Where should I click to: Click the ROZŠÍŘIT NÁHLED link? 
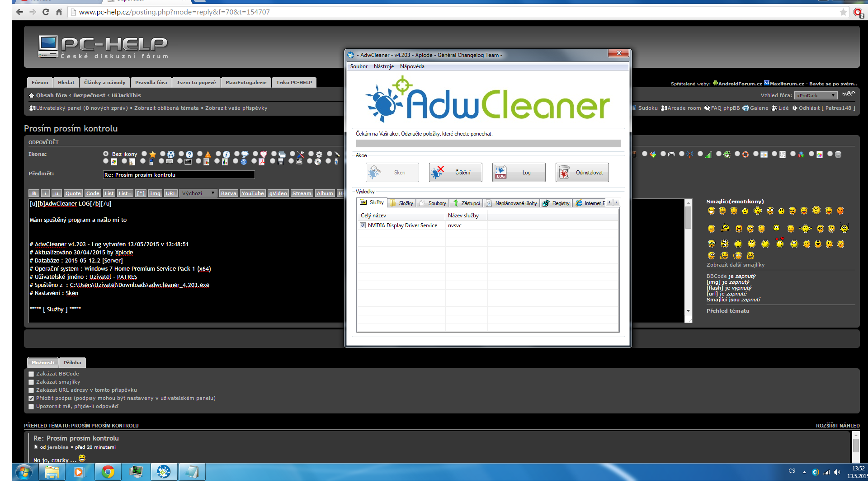838,426
